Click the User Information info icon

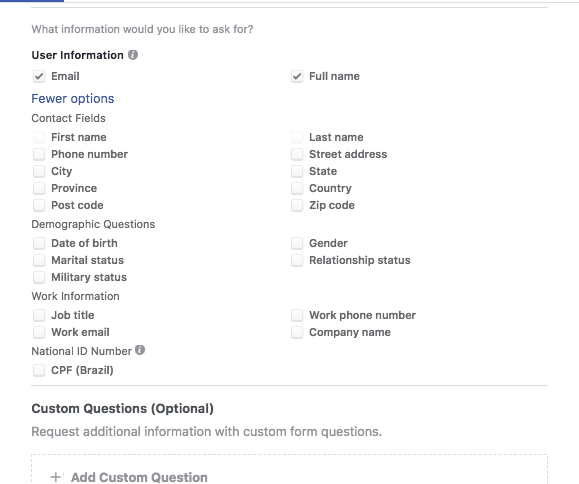tap(133, 55)
